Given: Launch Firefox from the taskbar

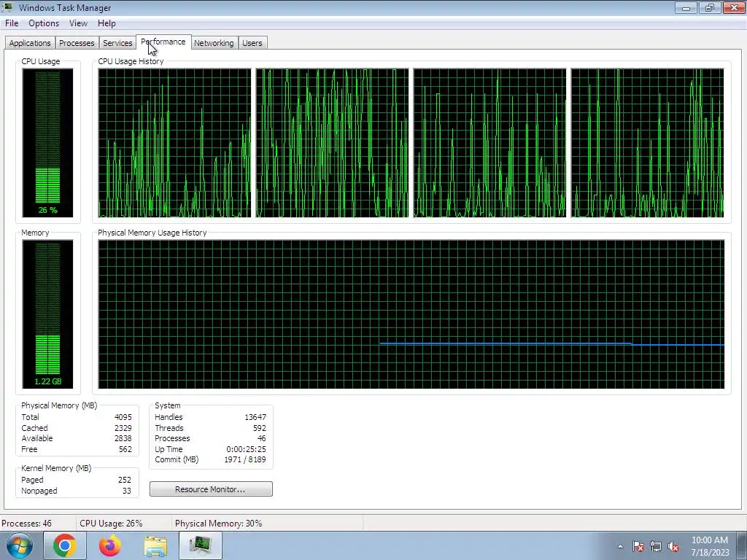Looking at the screenshot, I should (110, 545).
